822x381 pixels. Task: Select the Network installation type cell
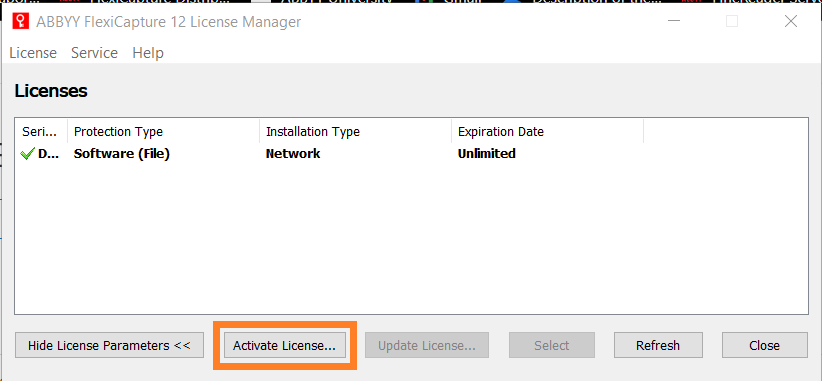point(293,154)
